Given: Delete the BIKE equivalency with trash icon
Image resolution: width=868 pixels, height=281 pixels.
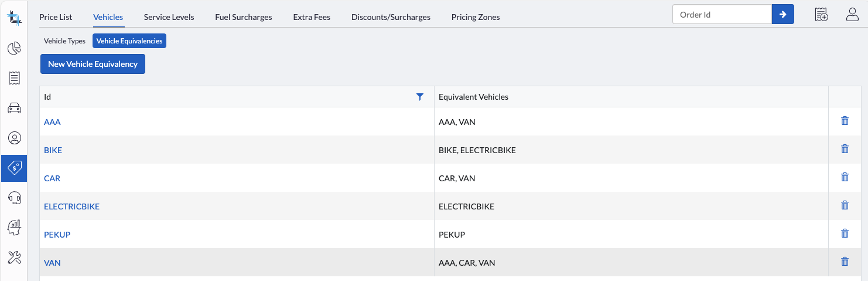Looking at the screenshot, I should 845,149.
